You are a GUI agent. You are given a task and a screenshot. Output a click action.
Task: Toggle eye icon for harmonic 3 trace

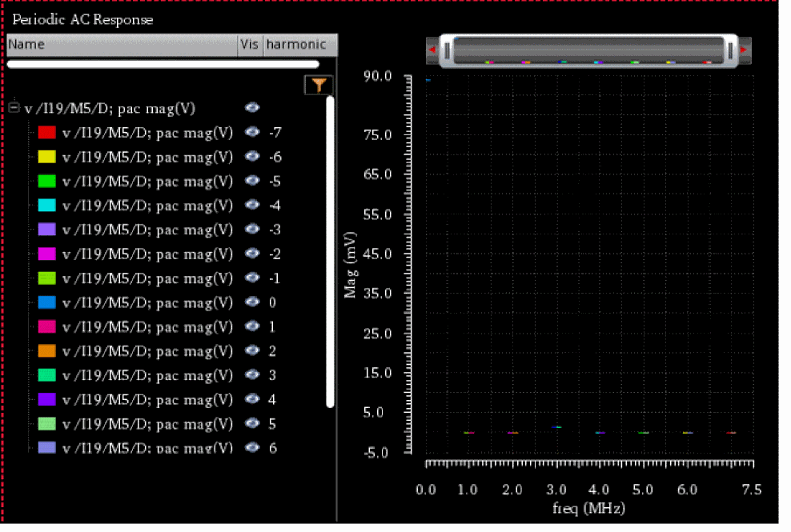tap(252, 375)
